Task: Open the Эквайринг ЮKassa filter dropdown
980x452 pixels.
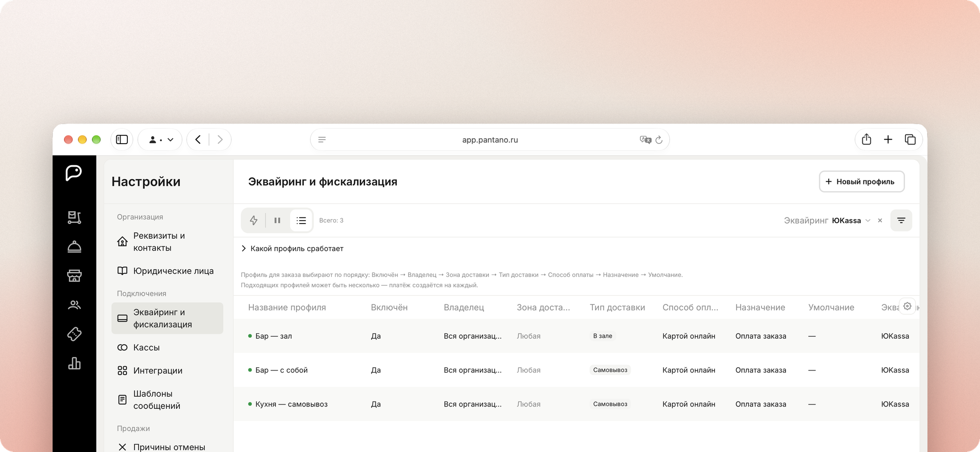Action: [x=827, y=221]
